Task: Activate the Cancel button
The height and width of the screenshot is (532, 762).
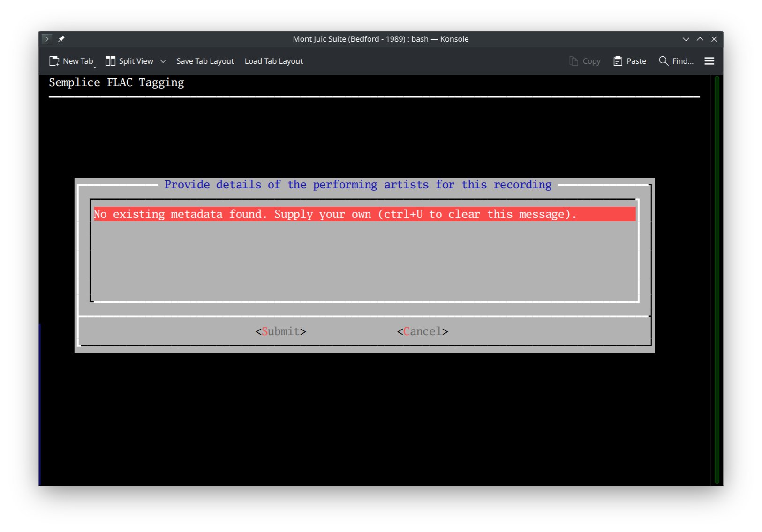Action: [x=422, y=331]
